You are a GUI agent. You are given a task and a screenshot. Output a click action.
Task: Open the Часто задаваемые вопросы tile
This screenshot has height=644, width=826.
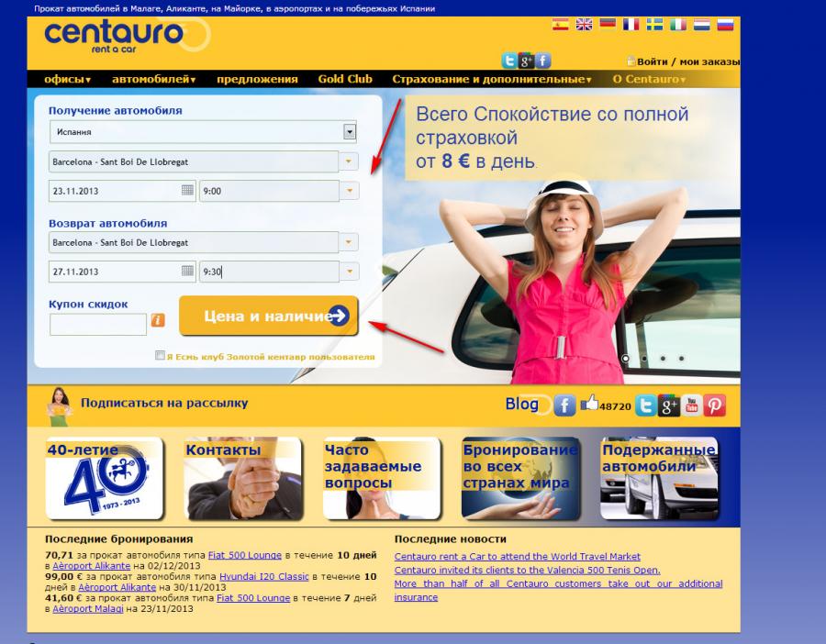coord(382,478)
